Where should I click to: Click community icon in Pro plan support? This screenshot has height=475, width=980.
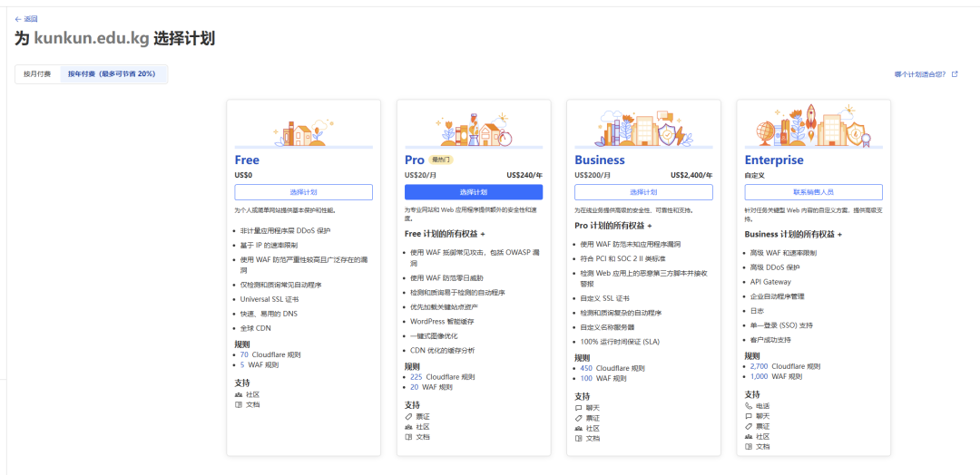tap(408, 427)
